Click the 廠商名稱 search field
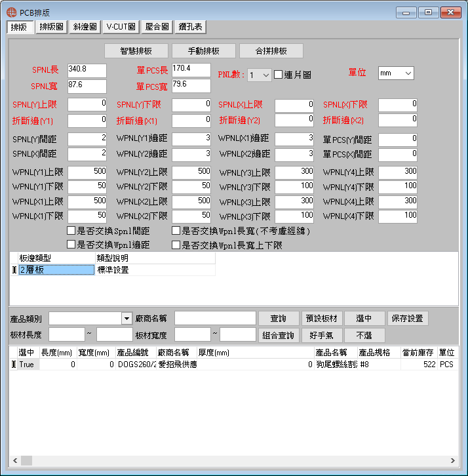 pos(215,319)
